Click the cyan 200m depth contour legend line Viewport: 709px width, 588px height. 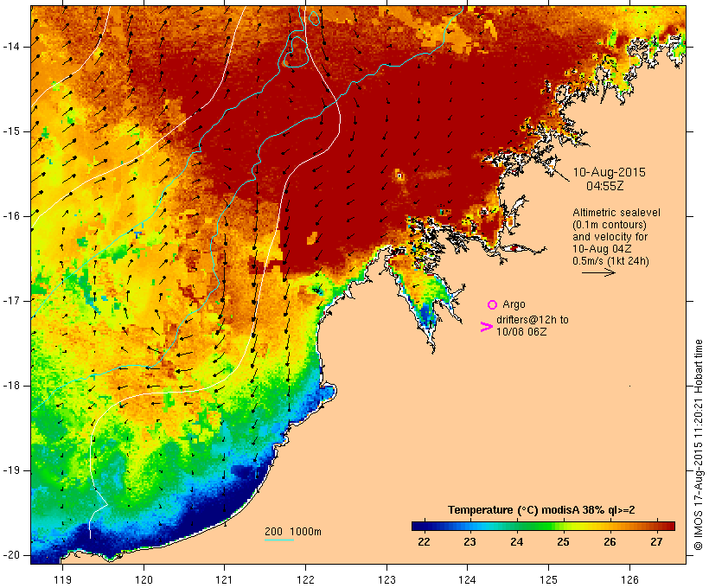coord(279,540)
